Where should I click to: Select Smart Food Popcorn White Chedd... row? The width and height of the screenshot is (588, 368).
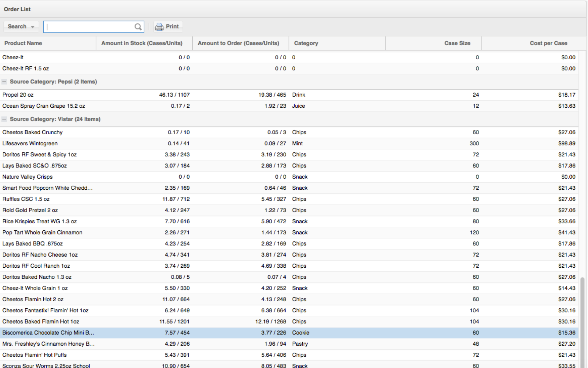click(289, 188)
